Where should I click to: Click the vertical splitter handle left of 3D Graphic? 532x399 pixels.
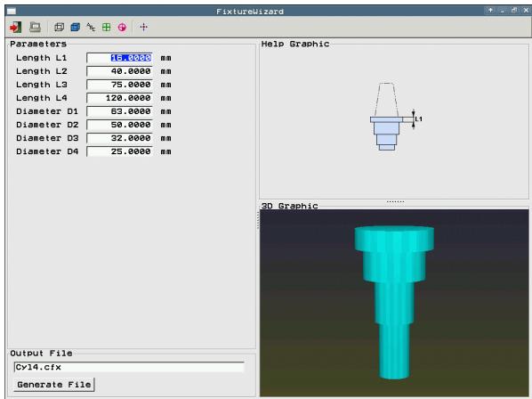click(x=258, y=219)
